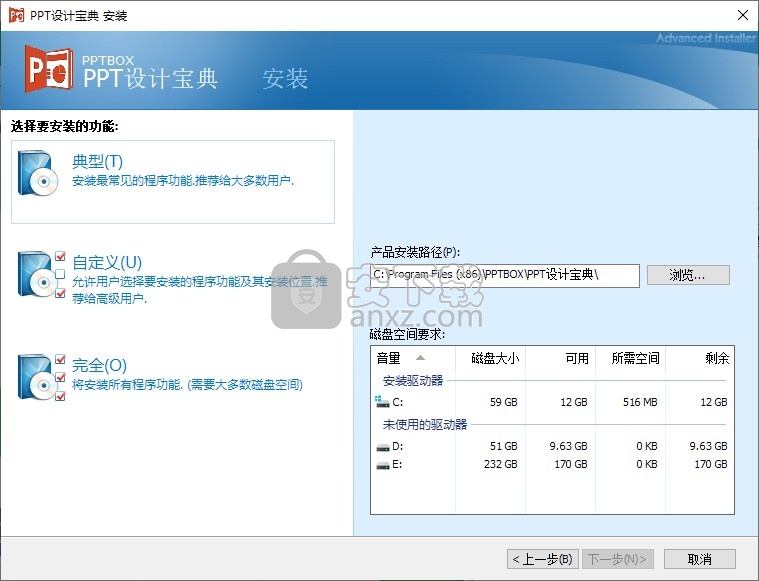
Task: Click the 9.63 GB available cell
Action: pyautogui.click(x=568, y=446)
